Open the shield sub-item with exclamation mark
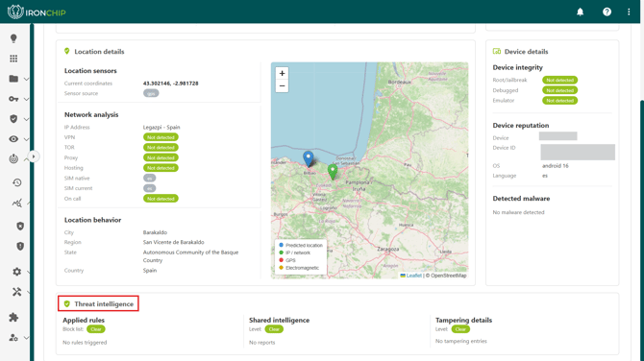The height and width of the screenshot is (361, 644). (20, 246)
